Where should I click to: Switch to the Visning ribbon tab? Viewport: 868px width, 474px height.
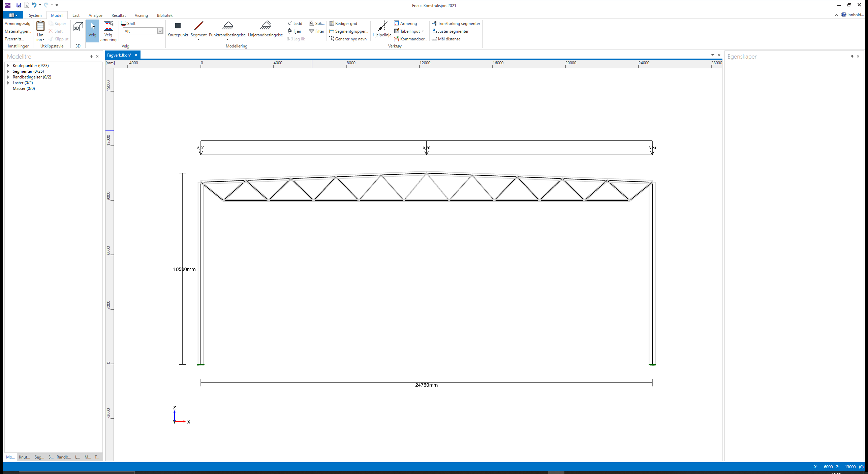coord(141,15)
